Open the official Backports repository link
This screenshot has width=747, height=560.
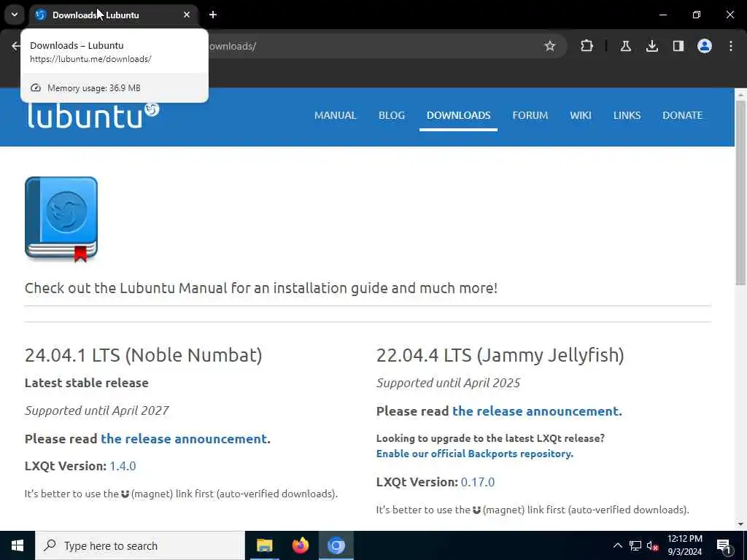(x=474, y=454)
